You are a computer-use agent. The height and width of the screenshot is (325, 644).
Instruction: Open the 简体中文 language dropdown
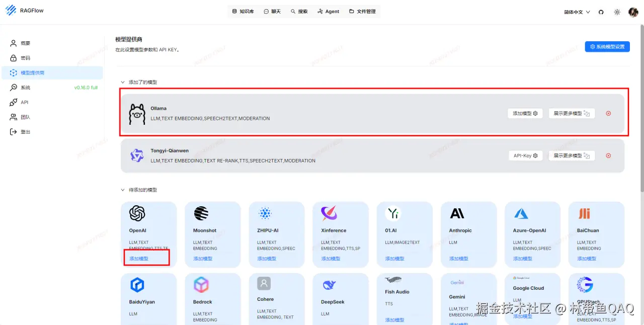point(577,12)
